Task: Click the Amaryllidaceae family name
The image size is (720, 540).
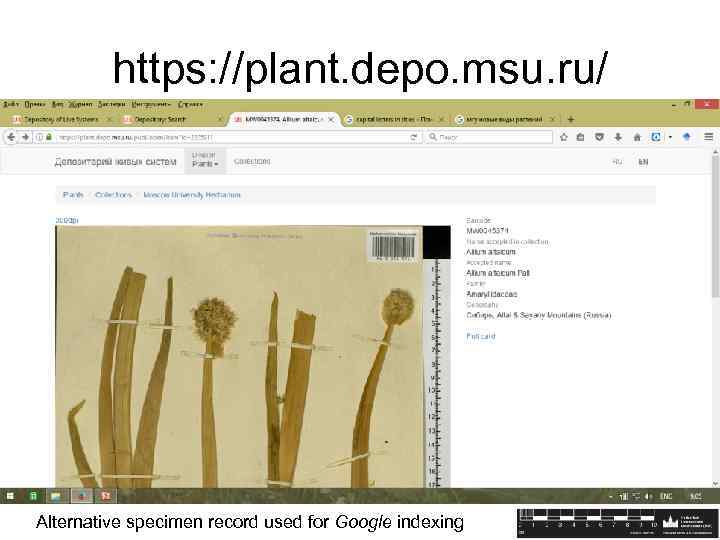Action: click(492, 294)
